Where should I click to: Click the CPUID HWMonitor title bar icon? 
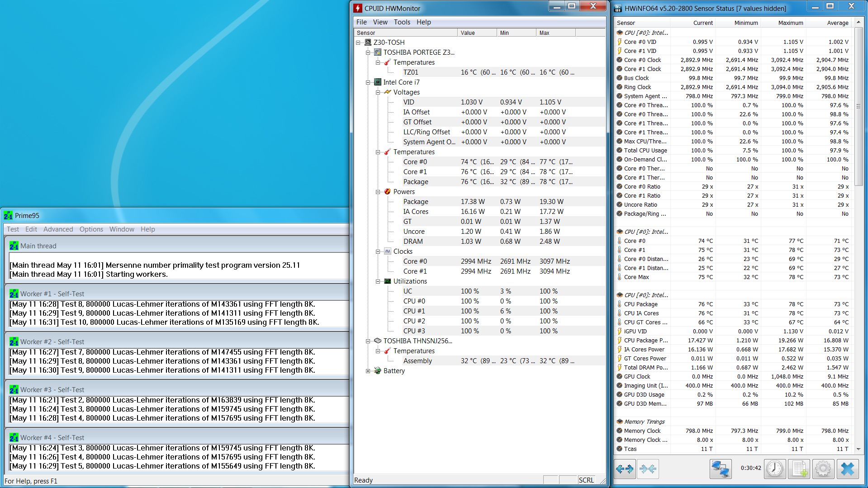pos(358,8)
